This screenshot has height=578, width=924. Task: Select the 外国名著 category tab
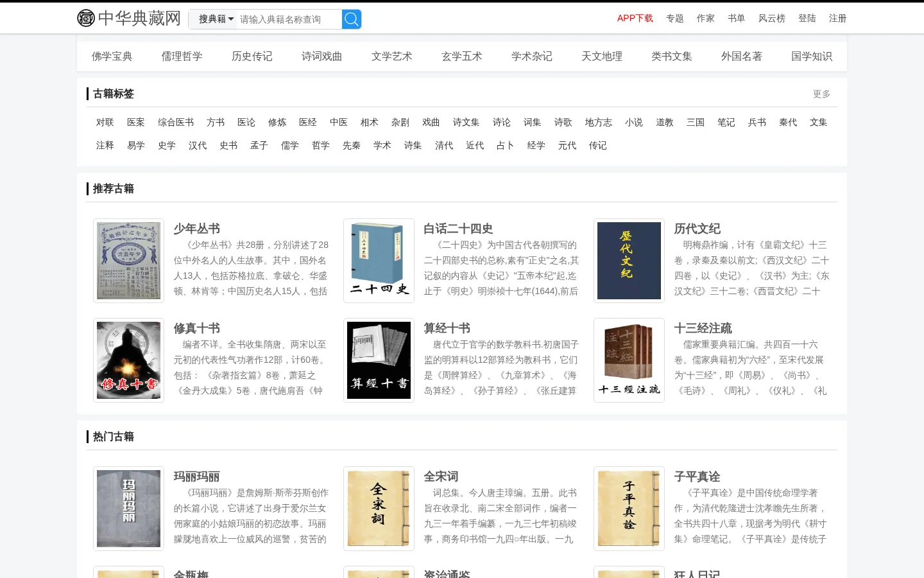[742, 57]
